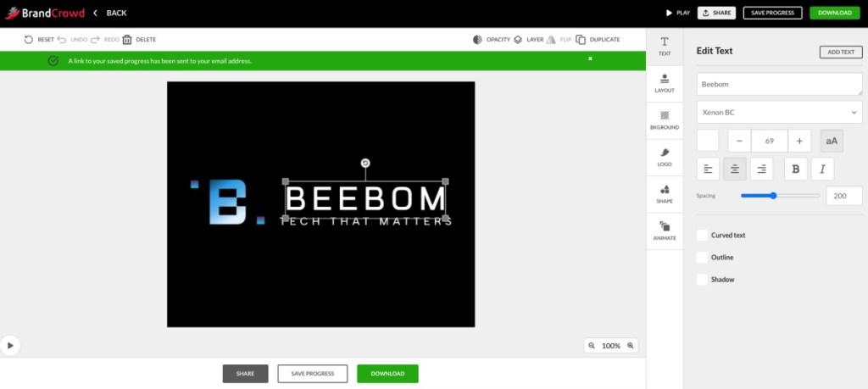This screenshot has width=868, height=389.
Task: Delete the selected element
Action: [x=140, y=40]
